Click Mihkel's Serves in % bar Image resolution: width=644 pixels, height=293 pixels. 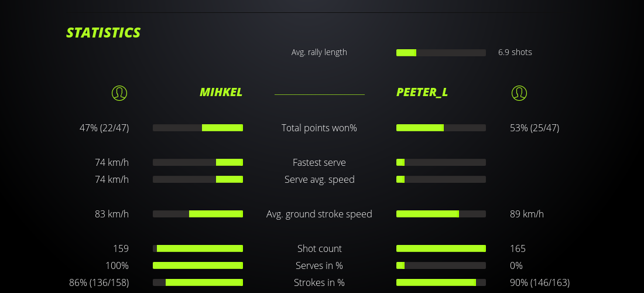(198, 265)
